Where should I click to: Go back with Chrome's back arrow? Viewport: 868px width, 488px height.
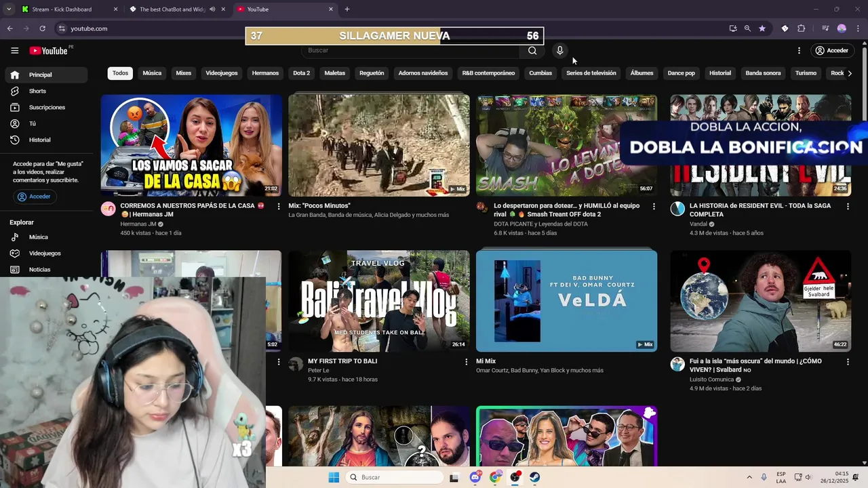tap(9, 28)
